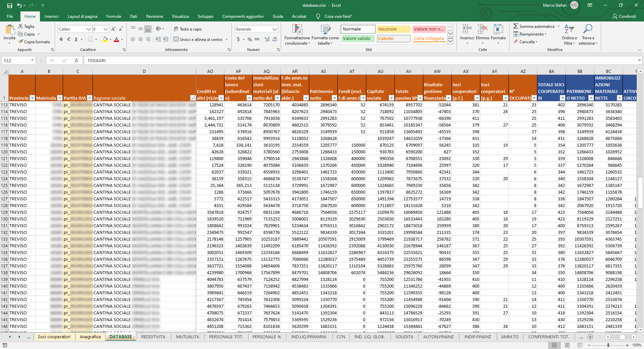Screen dimensions: 644x349
Task: Align cell contents left
Action: click(133, 39)
